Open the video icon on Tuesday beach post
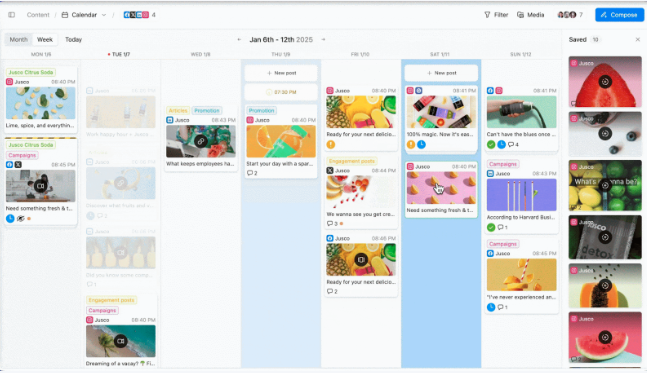Viewport: 647px width, 373px height. point(120,341)
